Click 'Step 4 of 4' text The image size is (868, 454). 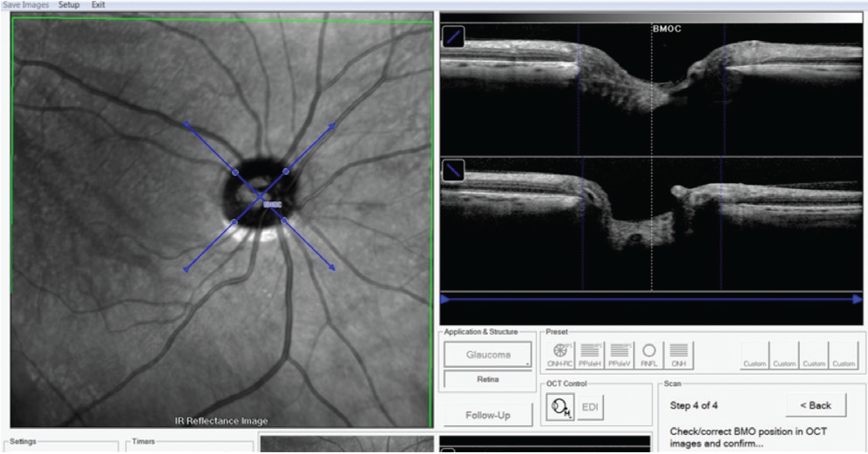pos(694,405)
